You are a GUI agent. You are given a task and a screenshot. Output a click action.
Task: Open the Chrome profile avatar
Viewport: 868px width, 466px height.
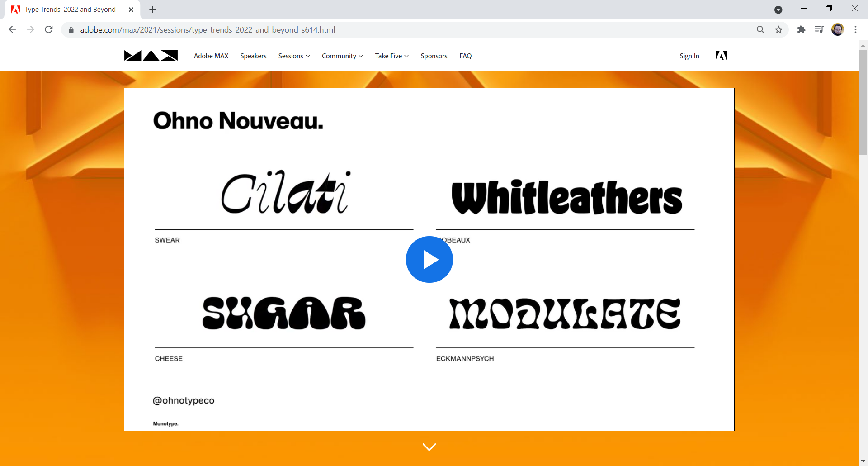click(838, 29)
